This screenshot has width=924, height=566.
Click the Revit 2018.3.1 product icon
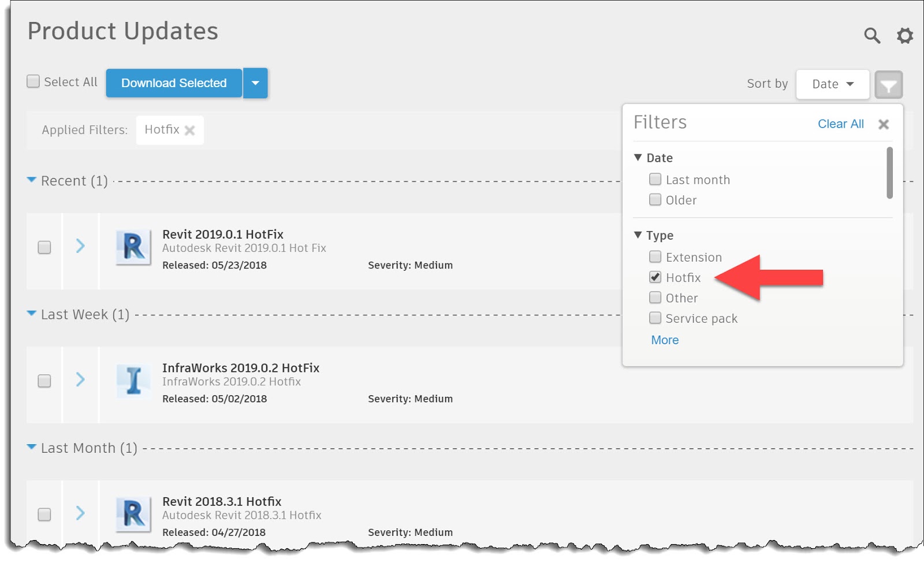pos(133,513)
